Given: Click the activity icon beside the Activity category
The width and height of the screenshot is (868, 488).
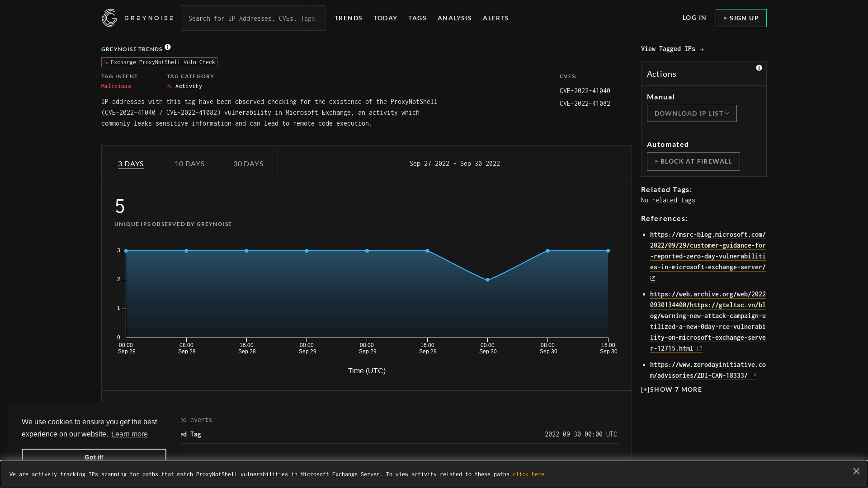Looking at the screenshot, I should coord(170,86).
